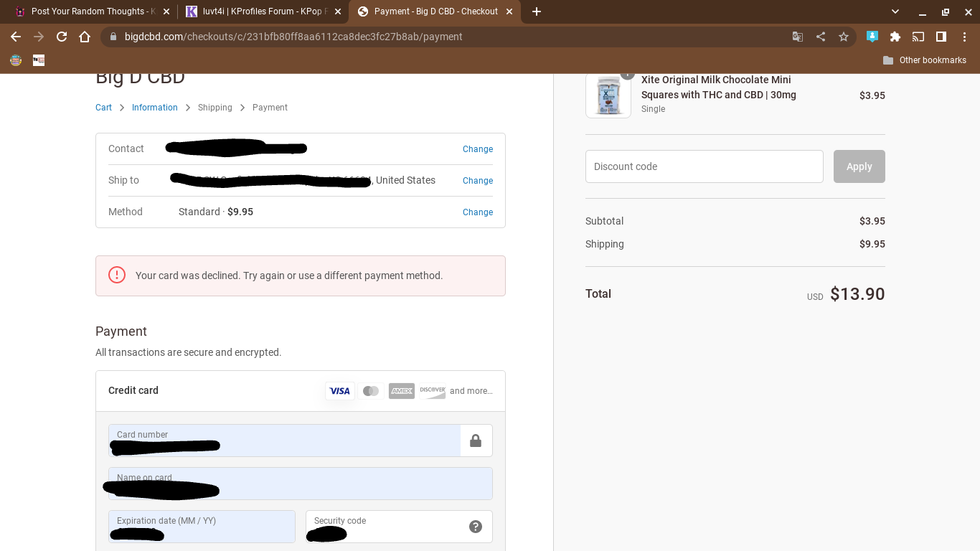This screenshot has width=980, height=551.
Task: Go back with the browser back arrow
Action: [16, 37]
